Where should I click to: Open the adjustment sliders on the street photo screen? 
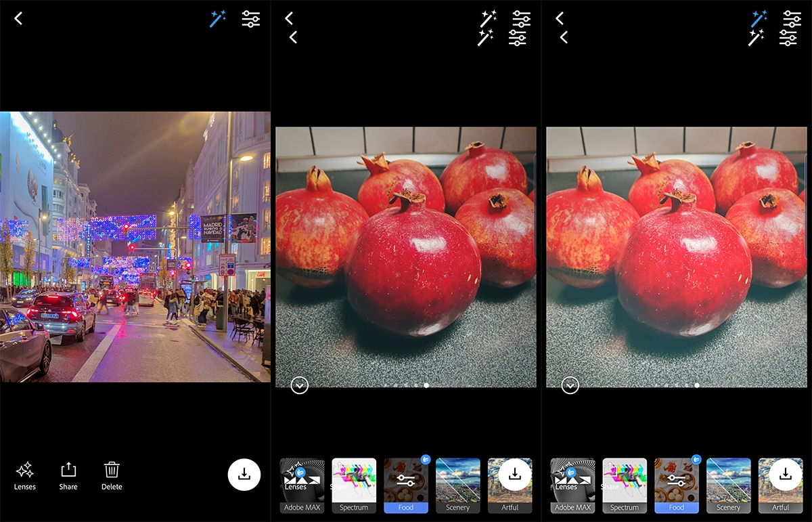[x=251, y=19]
